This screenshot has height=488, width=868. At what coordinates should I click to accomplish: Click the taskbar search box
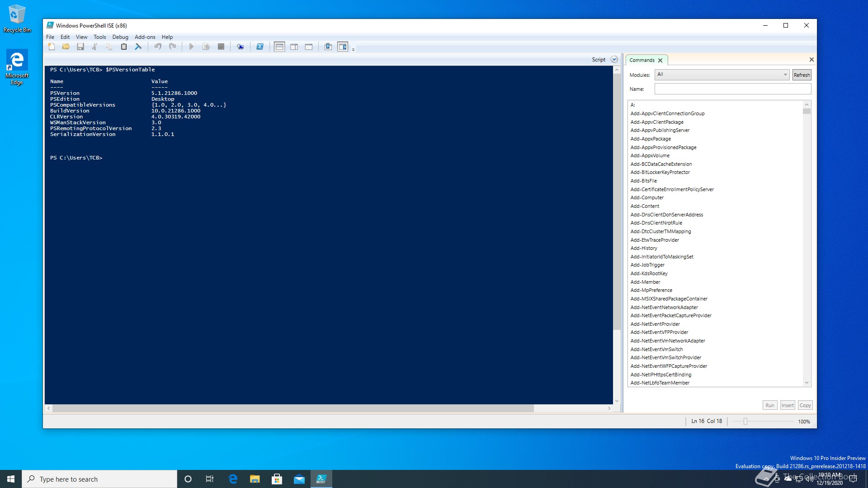pos(99,479)
